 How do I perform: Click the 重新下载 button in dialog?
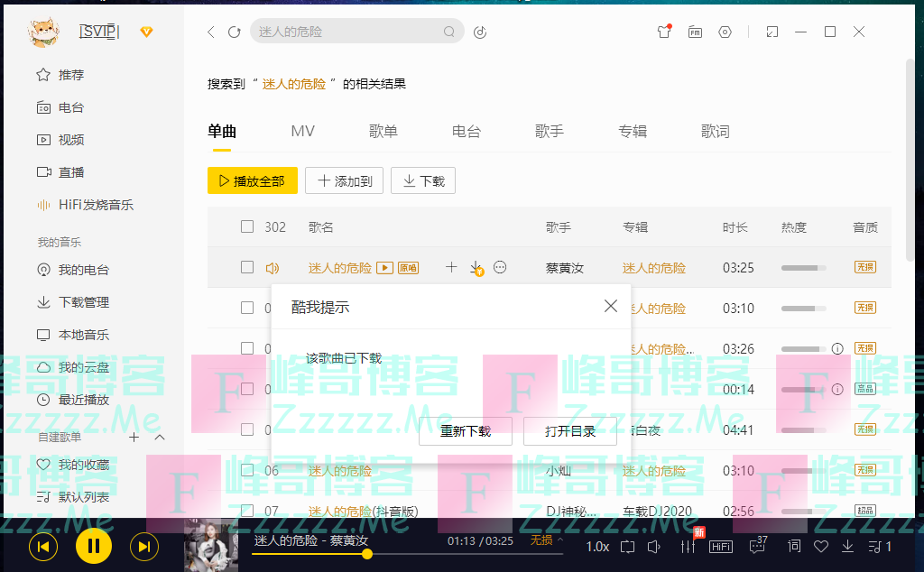tap(466, 431)
